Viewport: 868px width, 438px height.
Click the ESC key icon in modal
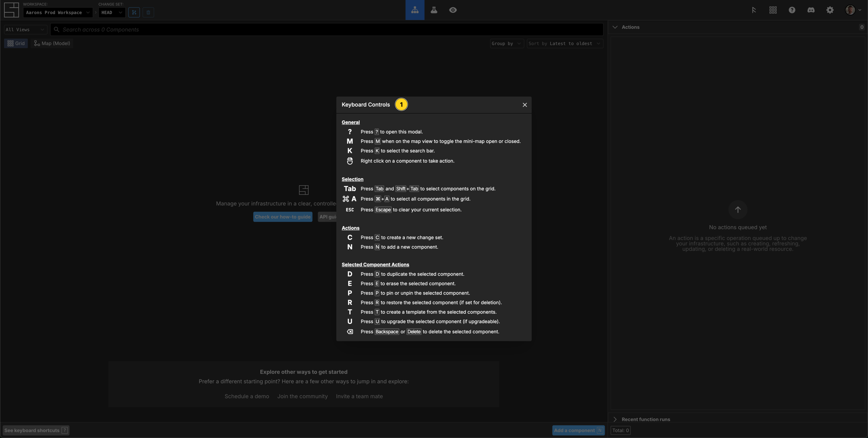(350, 210)
